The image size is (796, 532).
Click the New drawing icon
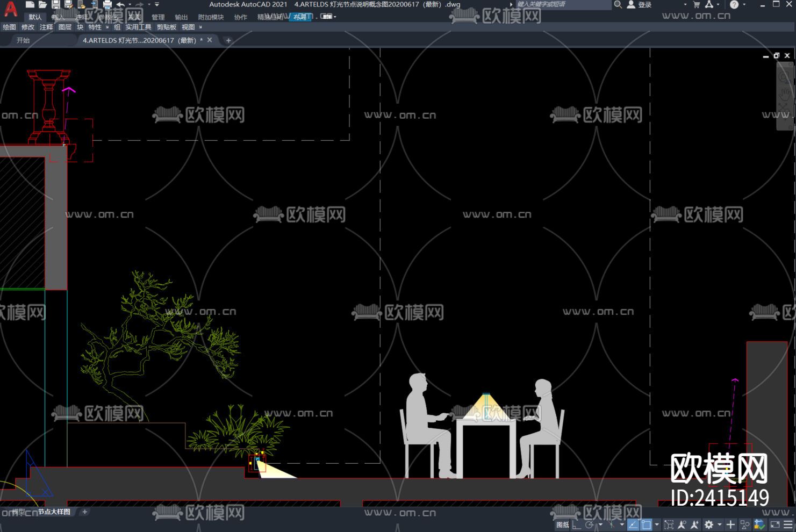tap(30, 4)
